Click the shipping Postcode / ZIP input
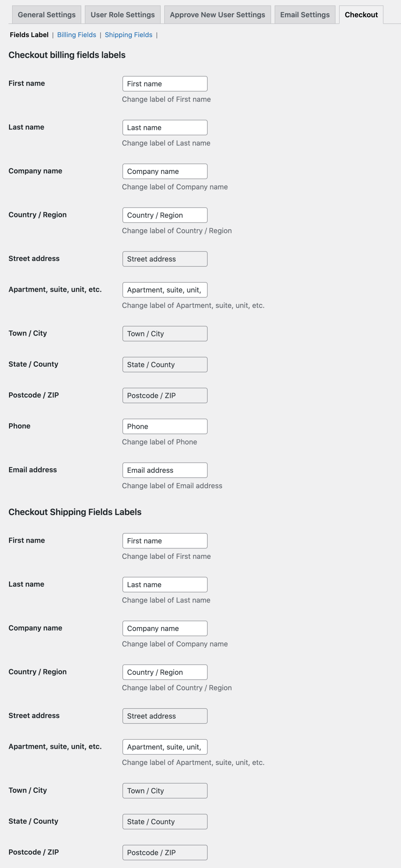401x868 pixels. tap(164, 852)
